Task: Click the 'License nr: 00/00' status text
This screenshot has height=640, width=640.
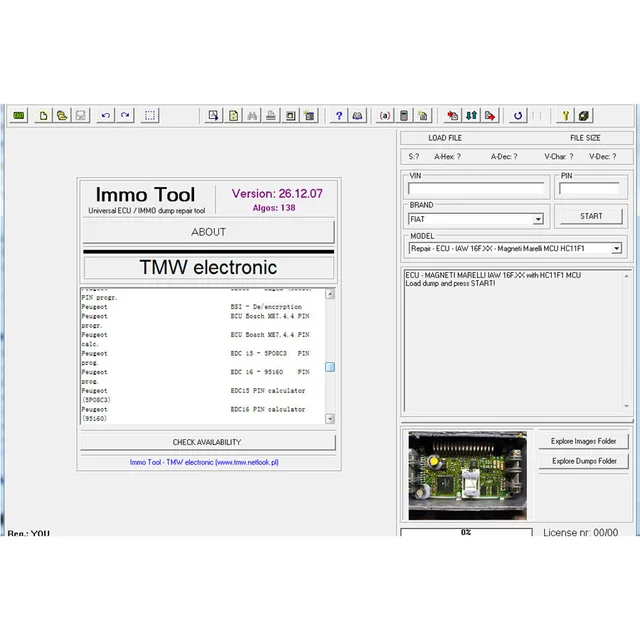Action: [580, 532]
